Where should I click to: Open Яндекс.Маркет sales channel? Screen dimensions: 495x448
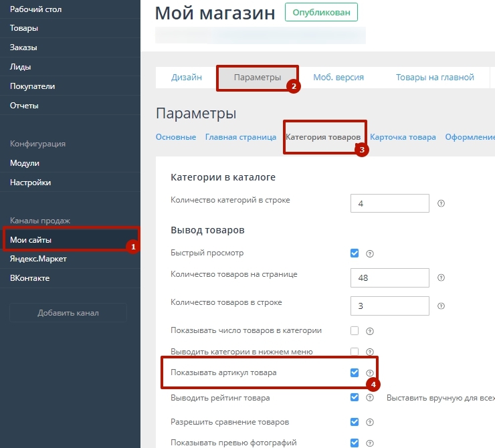click(x=70, y=259)
